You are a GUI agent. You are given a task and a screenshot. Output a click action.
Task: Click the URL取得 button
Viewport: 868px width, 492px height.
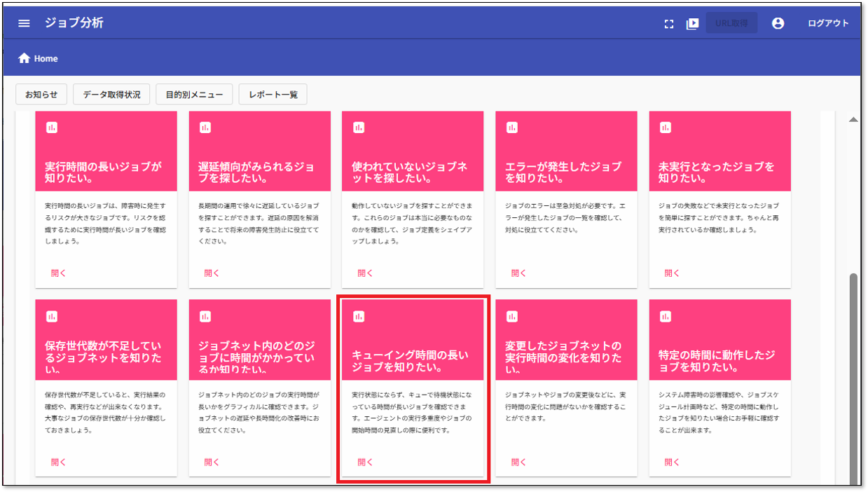coord(731,23)
